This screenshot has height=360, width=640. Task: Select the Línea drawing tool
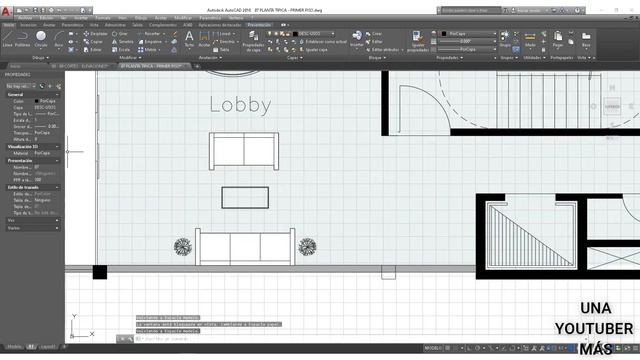coord(7,39)
